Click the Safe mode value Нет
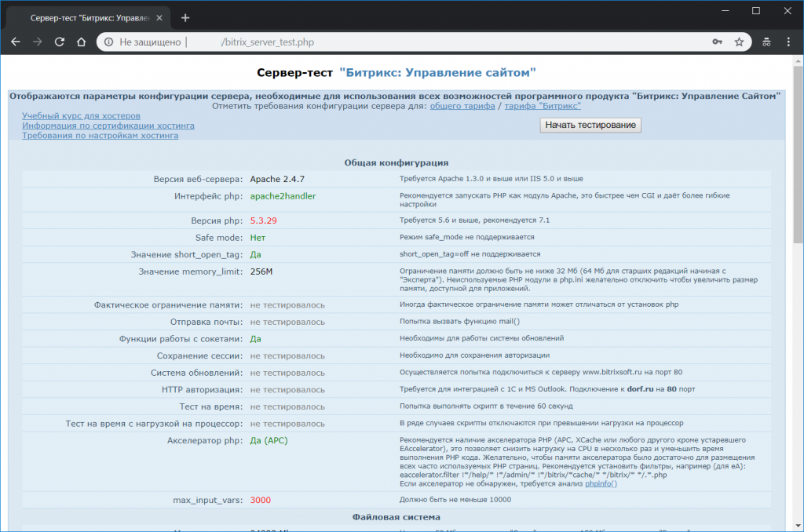The height and width of the screenshot is (532, 804). 258,237
